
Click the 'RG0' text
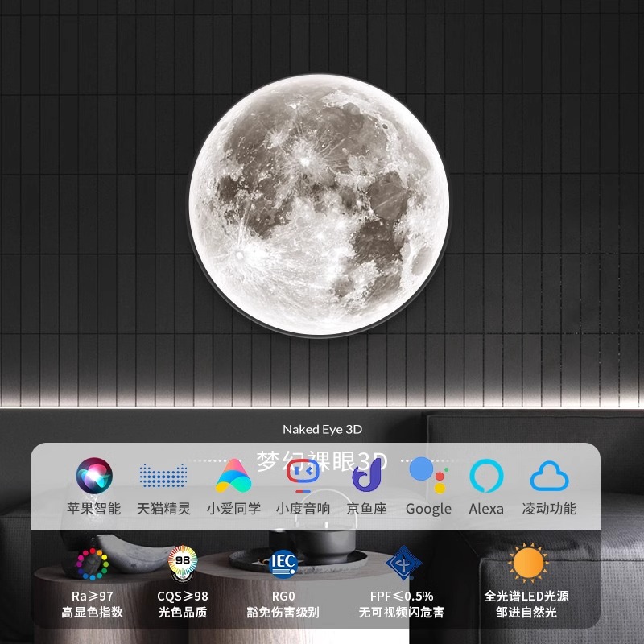pyautogui.click(x=283, y=596)
